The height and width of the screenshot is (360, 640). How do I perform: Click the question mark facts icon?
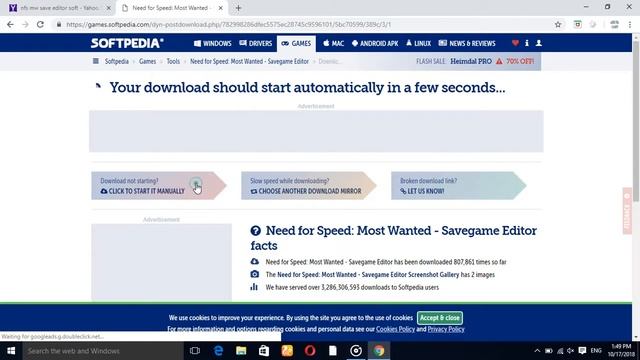[256, 231]
